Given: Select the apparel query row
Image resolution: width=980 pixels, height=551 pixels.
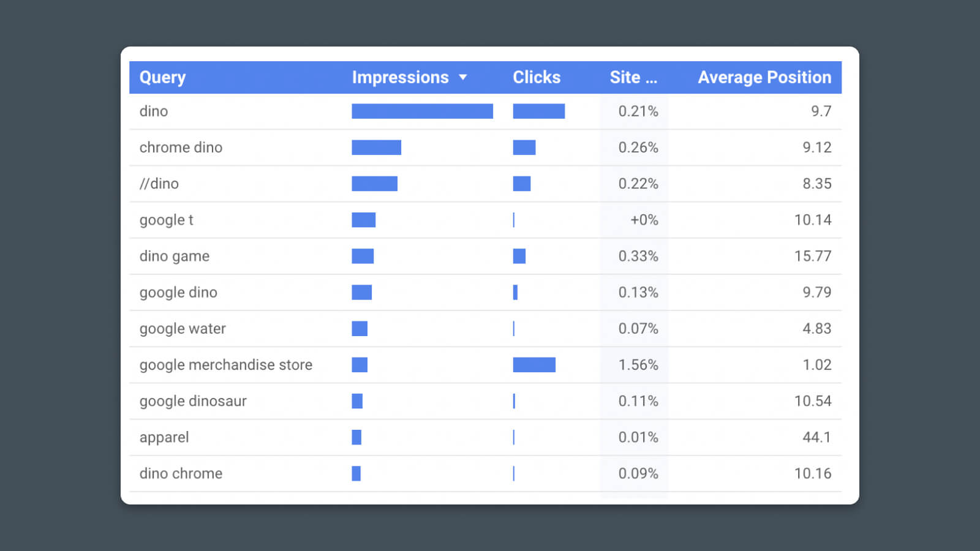Looking at the screenshot, I should coord(164,437).
